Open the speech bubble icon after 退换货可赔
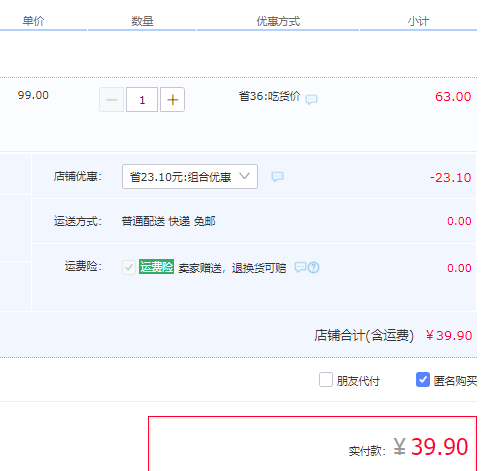This screenshot has height=471, width=491. pyautogui.click(x=300, y=267)
